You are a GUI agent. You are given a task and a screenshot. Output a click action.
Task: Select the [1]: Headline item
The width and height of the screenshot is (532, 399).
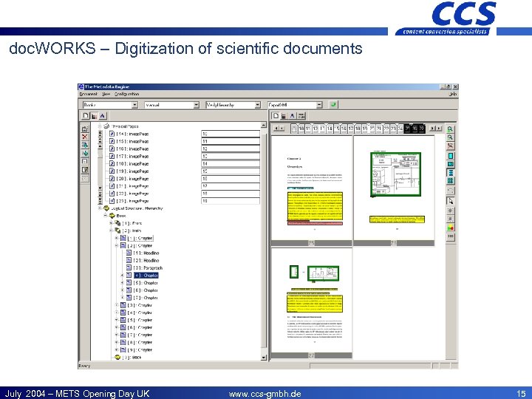pos(143,253)
